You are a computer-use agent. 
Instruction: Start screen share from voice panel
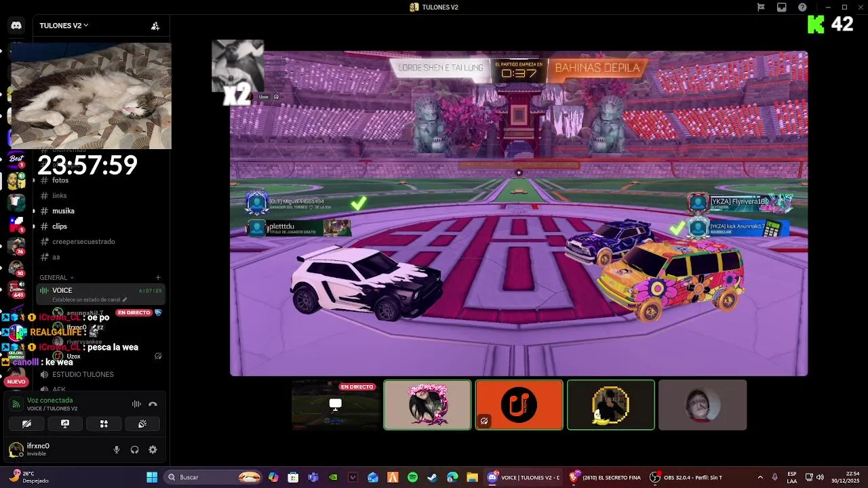(x=65, y=424)
